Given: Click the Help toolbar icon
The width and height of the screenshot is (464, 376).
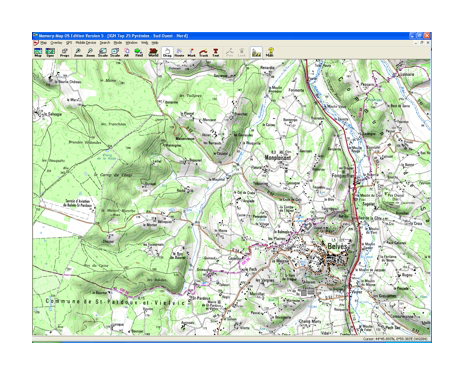Looking at the screenshot, I should tap(270, 52).
